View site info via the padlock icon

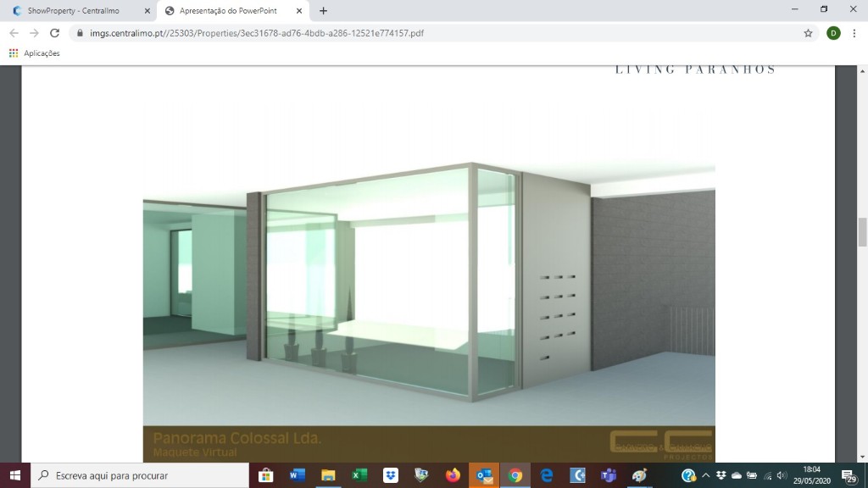coord(80,33)
